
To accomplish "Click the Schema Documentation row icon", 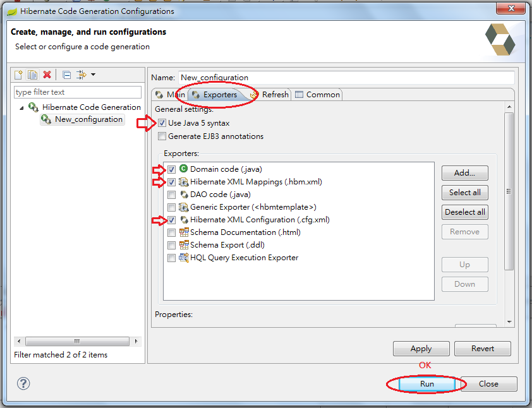I will (184, 232).
